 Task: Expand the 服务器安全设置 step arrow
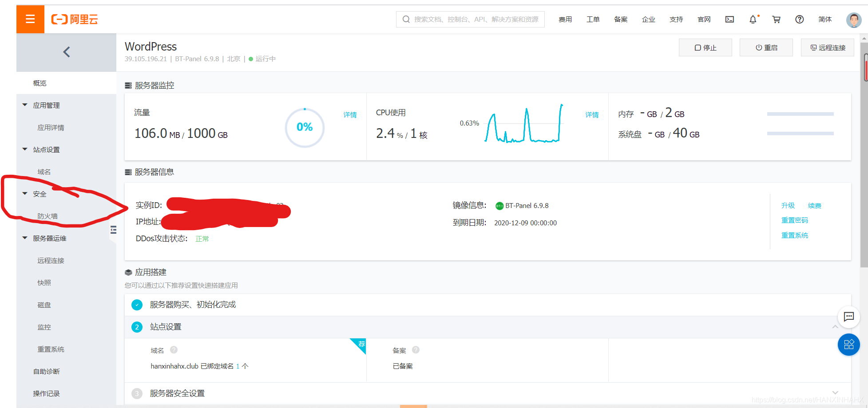(835, 393)
